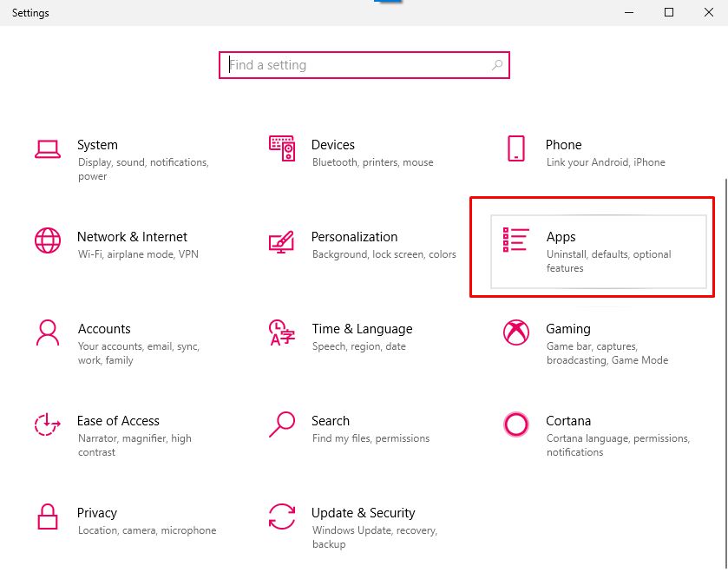Open the Ease of Access title
The image size is (728, 579).
click(118, 421)
